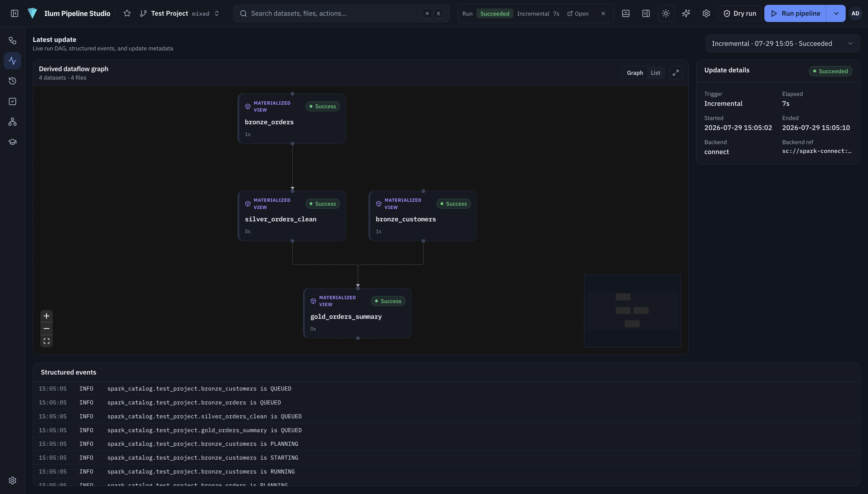Dismiss the run status banner
This screenshot has height=494, width=868.
click(603, 14)
